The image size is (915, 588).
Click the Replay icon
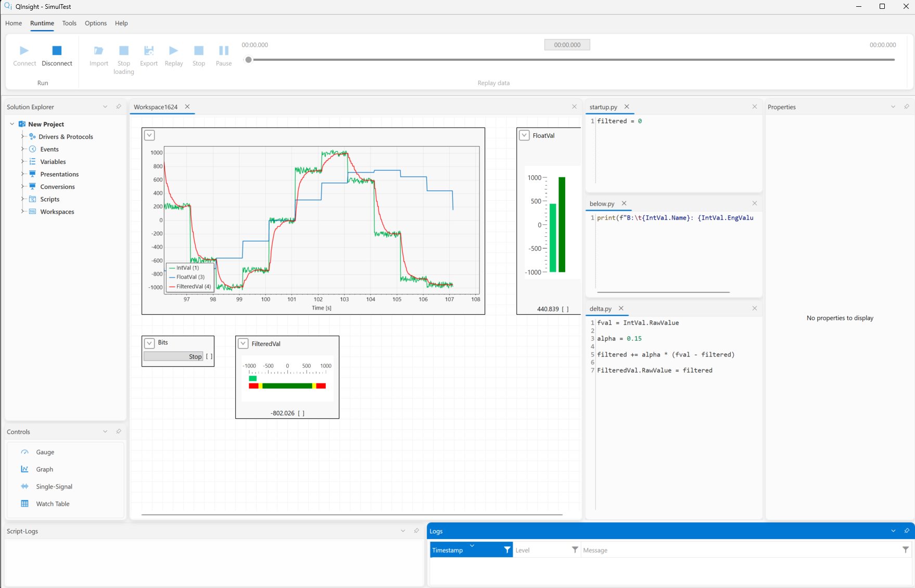click(x=174, y=50)
